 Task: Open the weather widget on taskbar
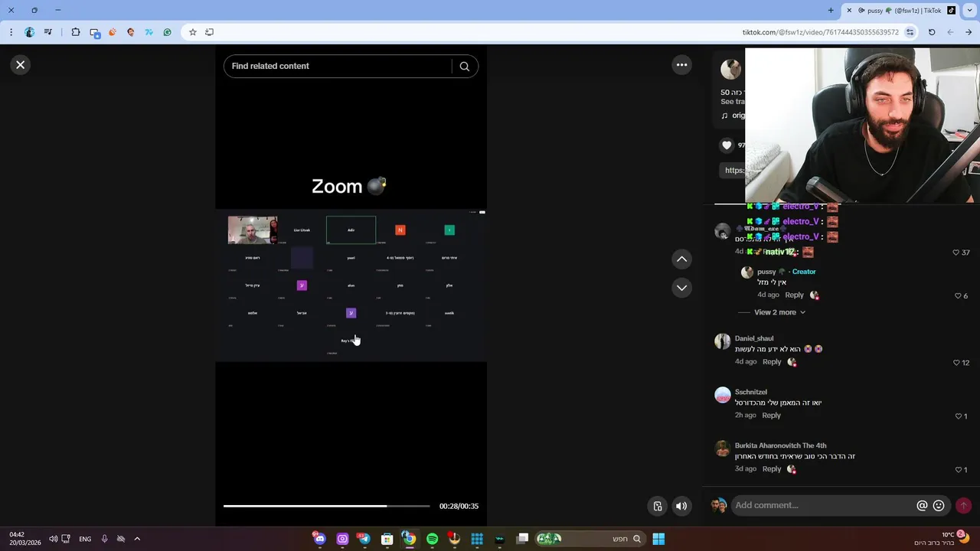[942, 539]
